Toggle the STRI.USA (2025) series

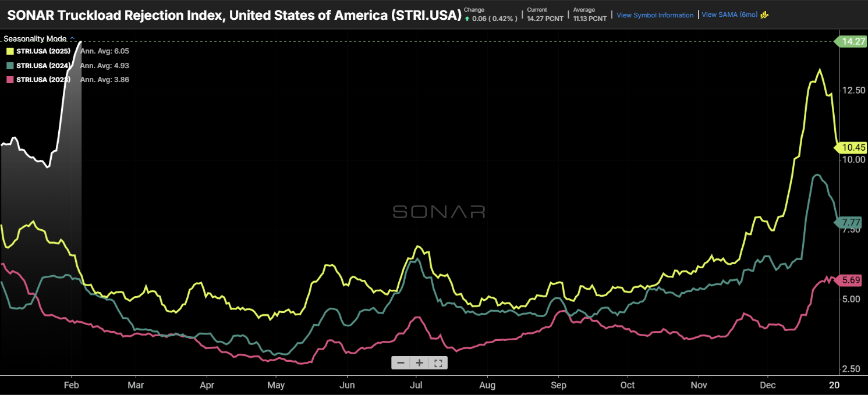click(x=43, y=51)
